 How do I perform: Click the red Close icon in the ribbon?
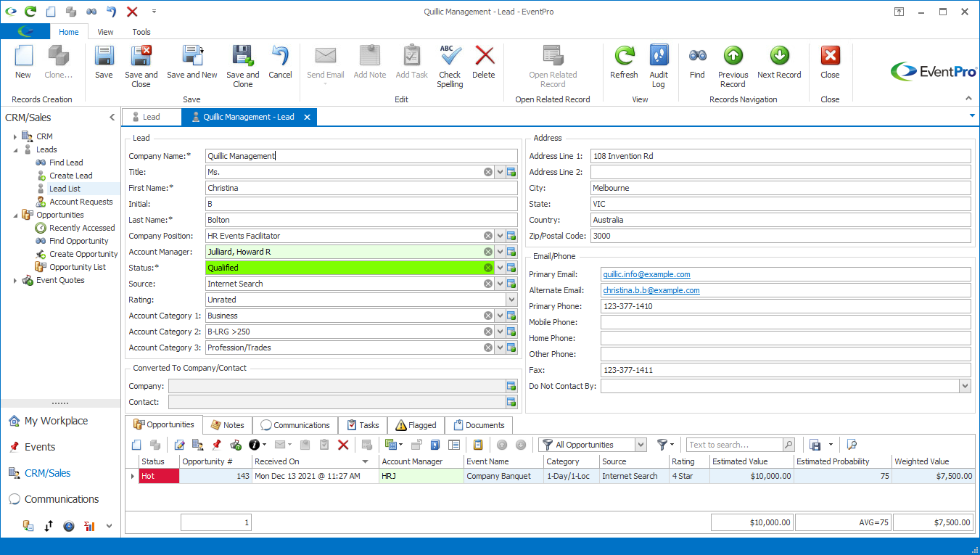pyautogui.click(x=830, y=57)
